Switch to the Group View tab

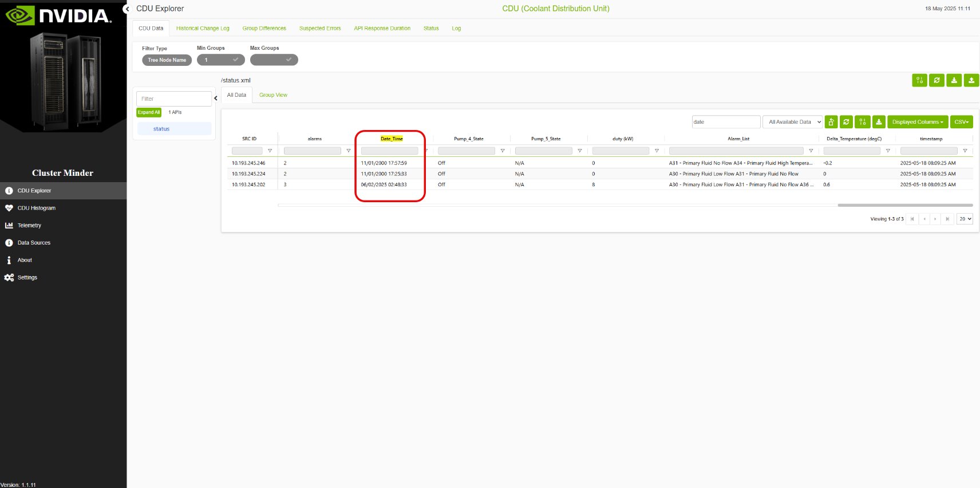click(273, 95)
